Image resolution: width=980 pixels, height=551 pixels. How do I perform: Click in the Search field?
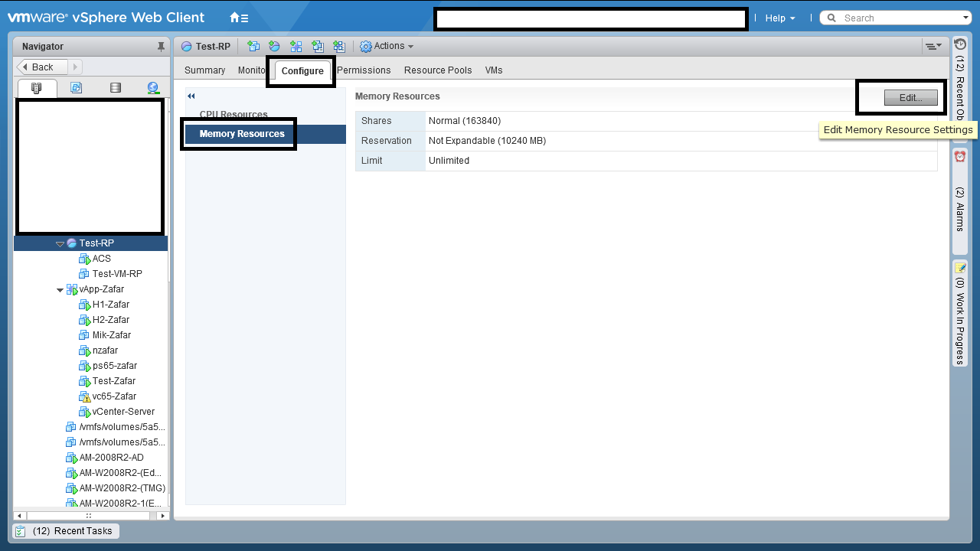[x=896, y=18]
